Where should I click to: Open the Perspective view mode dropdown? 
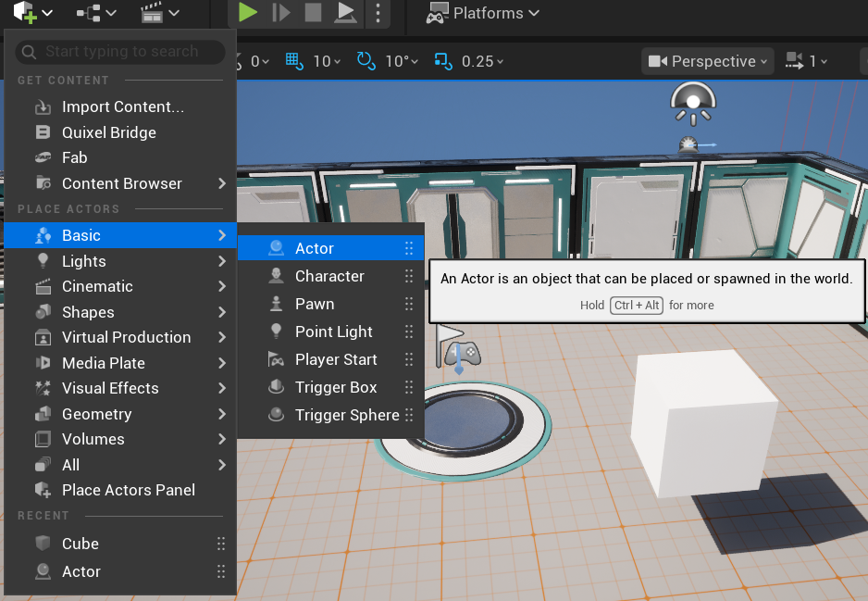(708, 61)
